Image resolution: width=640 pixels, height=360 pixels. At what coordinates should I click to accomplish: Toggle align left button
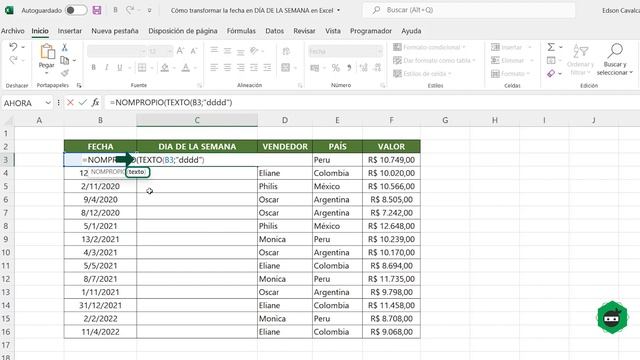214,68
